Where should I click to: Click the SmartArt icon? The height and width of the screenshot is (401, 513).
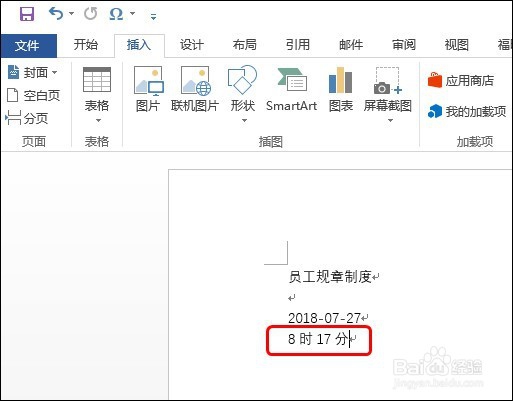292,80
